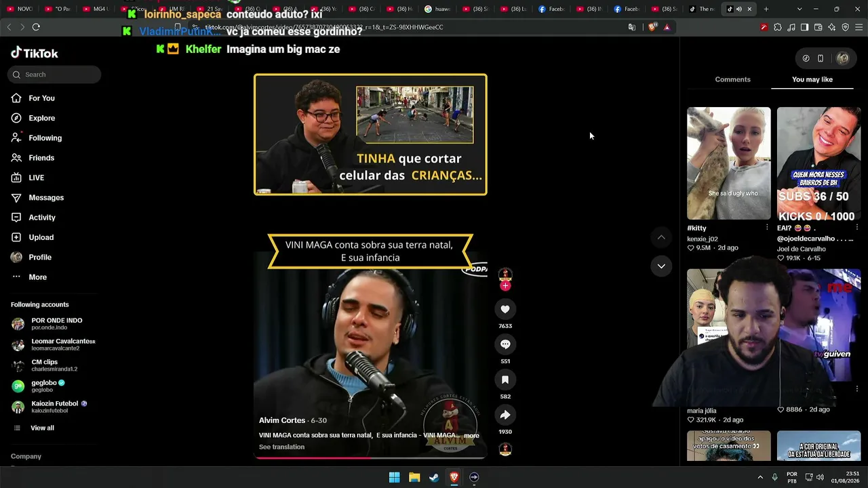This screenshot has height=488, width=868.
Task: Open the Brave Shields icon
Action: click(652, 27)
